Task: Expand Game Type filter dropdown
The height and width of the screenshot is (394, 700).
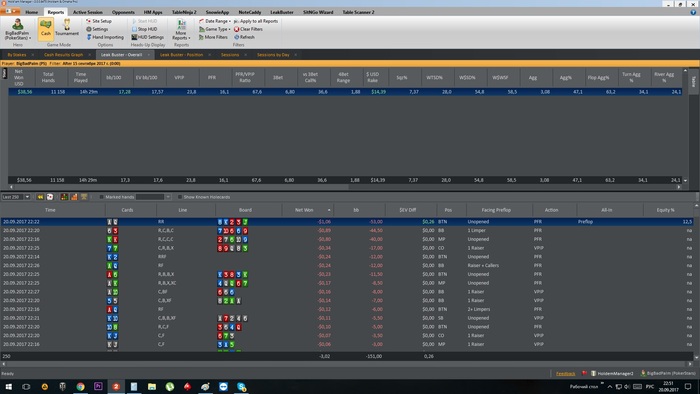Action: [x=215, y=29]
